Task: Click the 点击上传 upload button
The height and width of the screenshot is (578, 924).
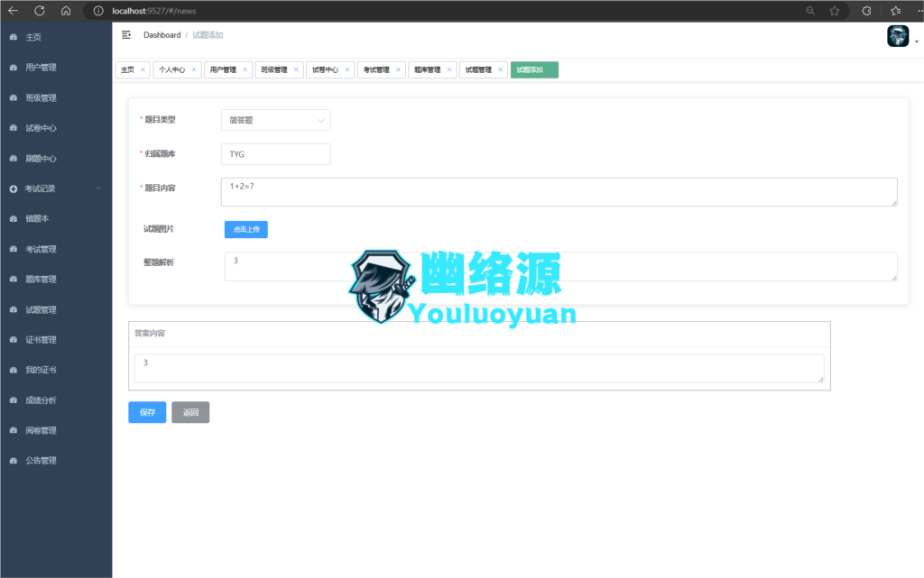Action: pos(246,229)
